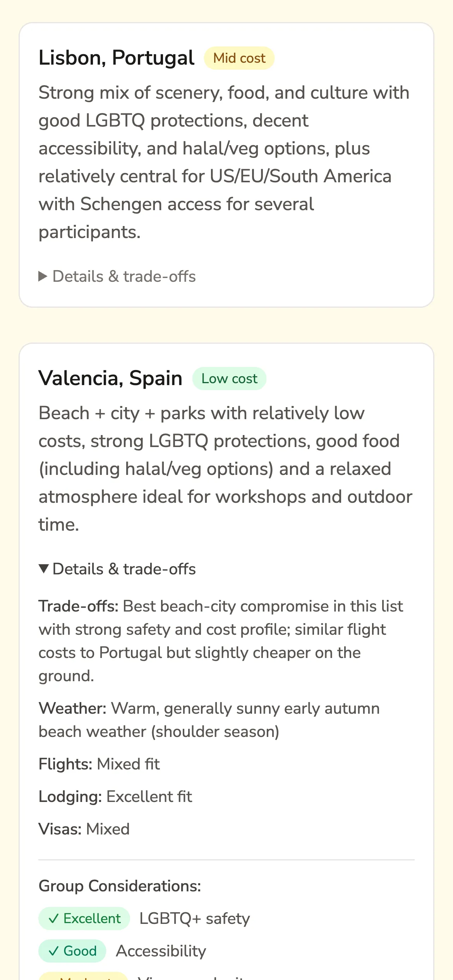Image resolution: width=453 pixels, height=980 pixels.
Task: Click the checkmark inside the Excellent badge
Action: [x=55, y=918]
